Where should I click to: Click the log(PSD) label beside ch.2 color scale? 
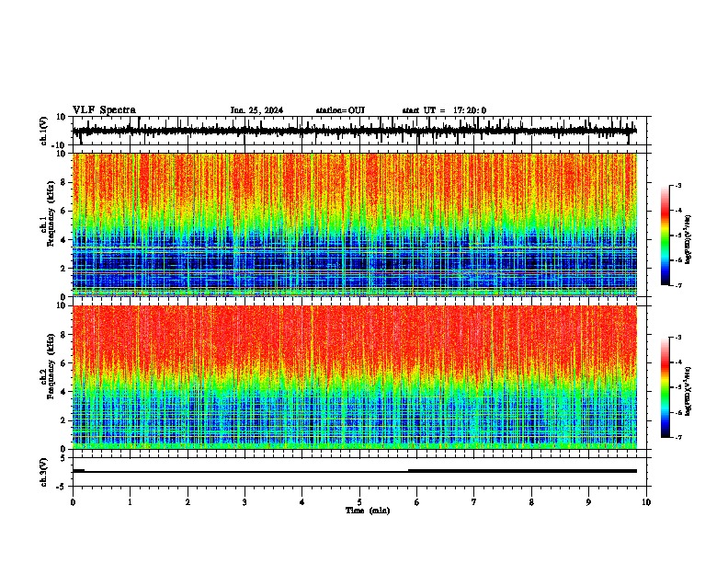[688, 391]
